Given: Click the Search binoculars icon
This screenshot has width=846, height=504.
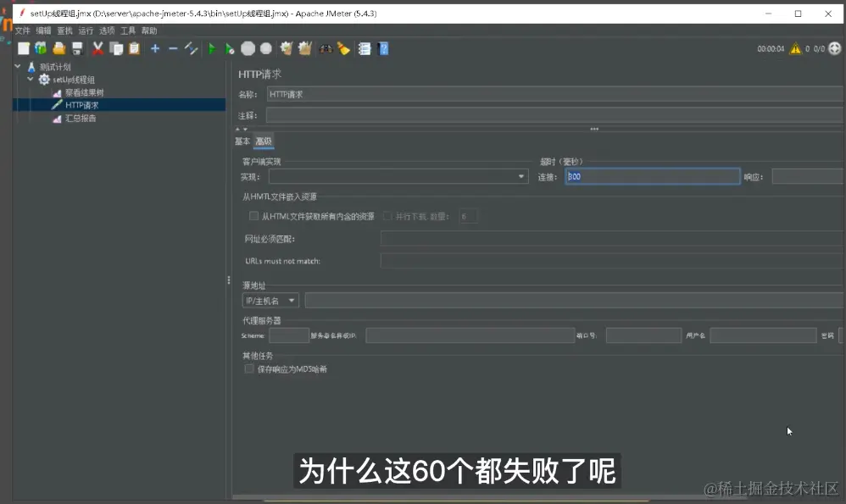Looking at the screenshot, I should coord(326,48).
